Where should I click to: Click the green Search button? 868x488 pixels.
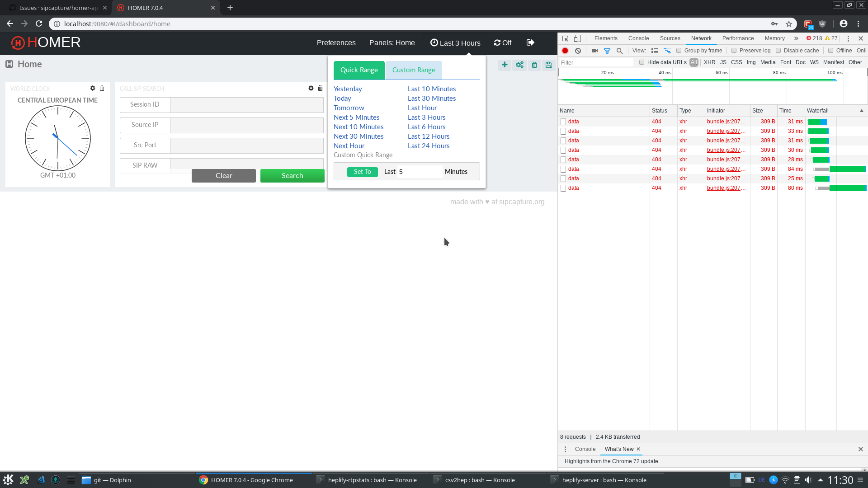coord(292,175)
